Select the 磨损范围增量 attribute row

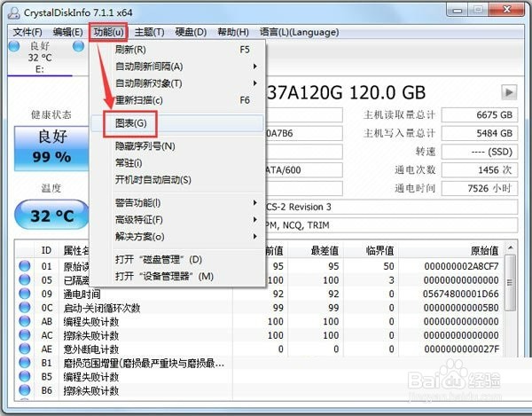[260, 363]
